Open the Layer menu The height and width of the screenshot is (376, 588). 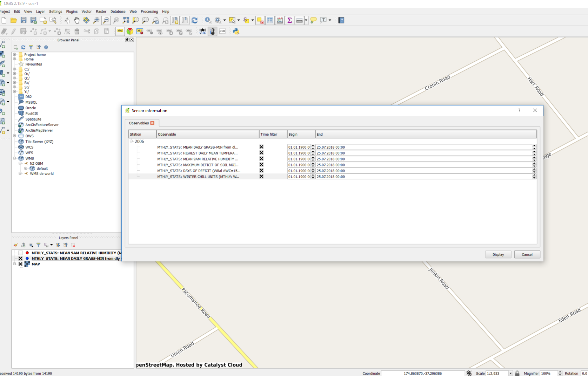(40, 12)
